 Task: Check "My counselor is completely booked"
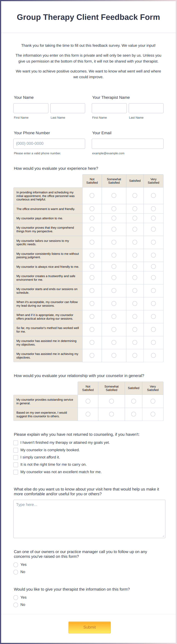[x=16, y=450]
